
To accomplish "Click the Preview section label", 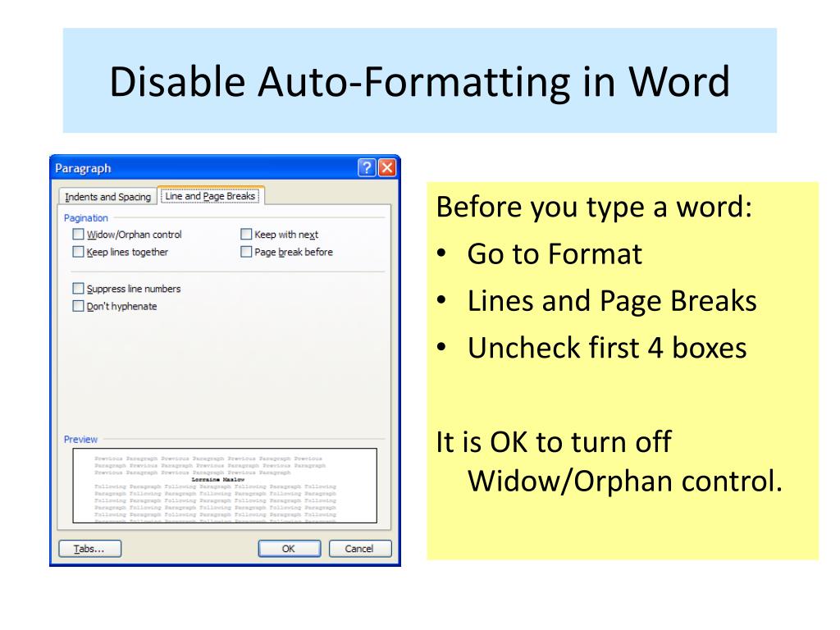I will pos(80,440).
